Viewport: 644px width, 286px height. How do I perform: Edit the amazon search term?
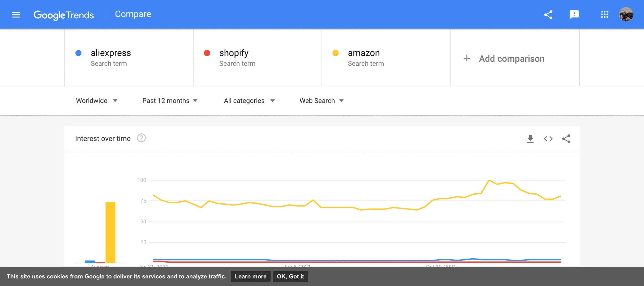pyautogui.click(x=364, y=53)
